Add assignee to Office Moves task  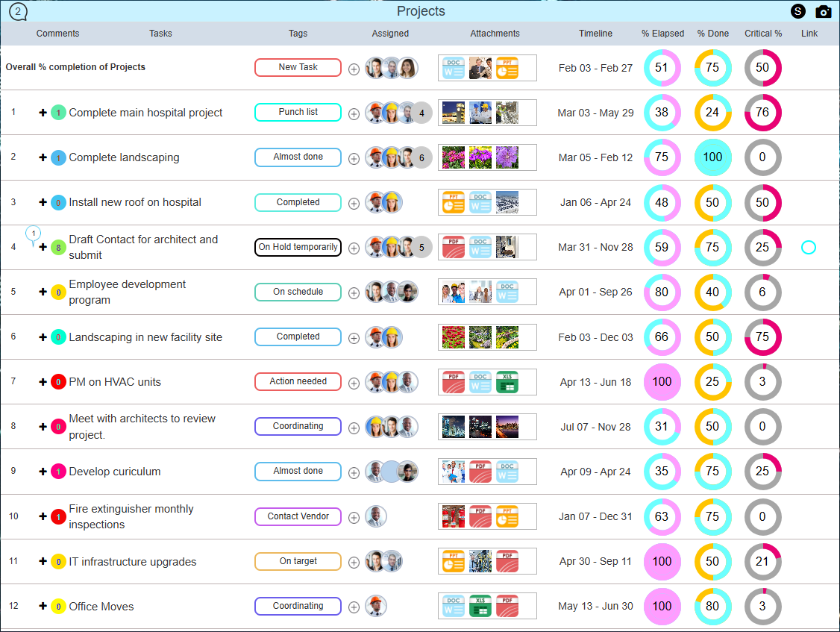click(x=354, y=607)
